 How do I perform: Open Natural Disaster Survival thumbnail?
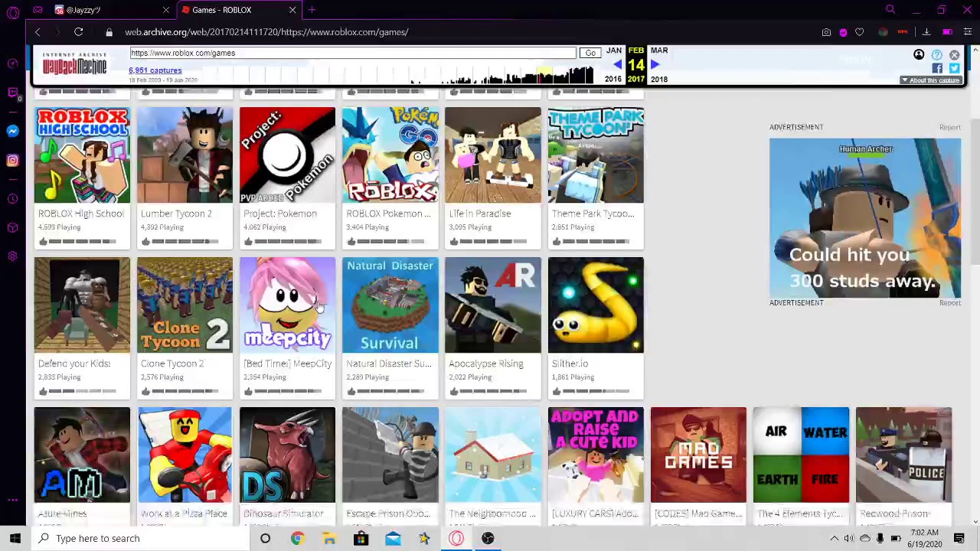[x=390, y=305]
